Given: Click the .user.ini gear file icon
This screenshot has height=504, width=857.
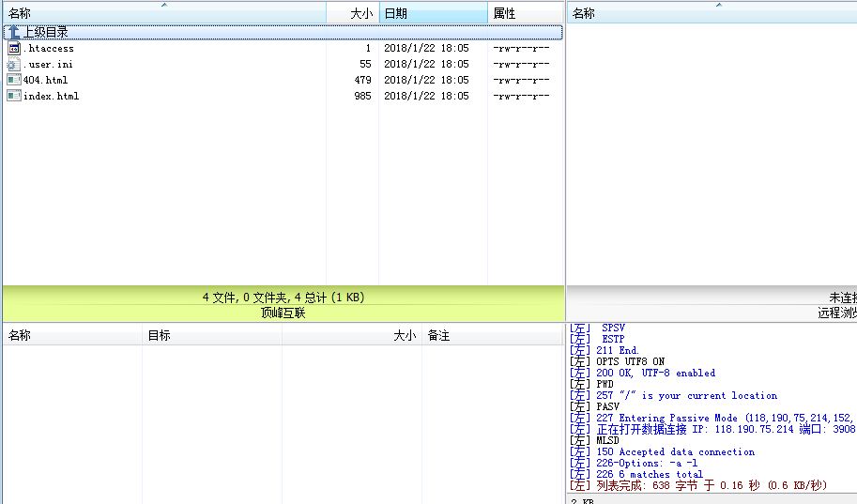Looking at the screenshot, I should [x=13, y=64].
